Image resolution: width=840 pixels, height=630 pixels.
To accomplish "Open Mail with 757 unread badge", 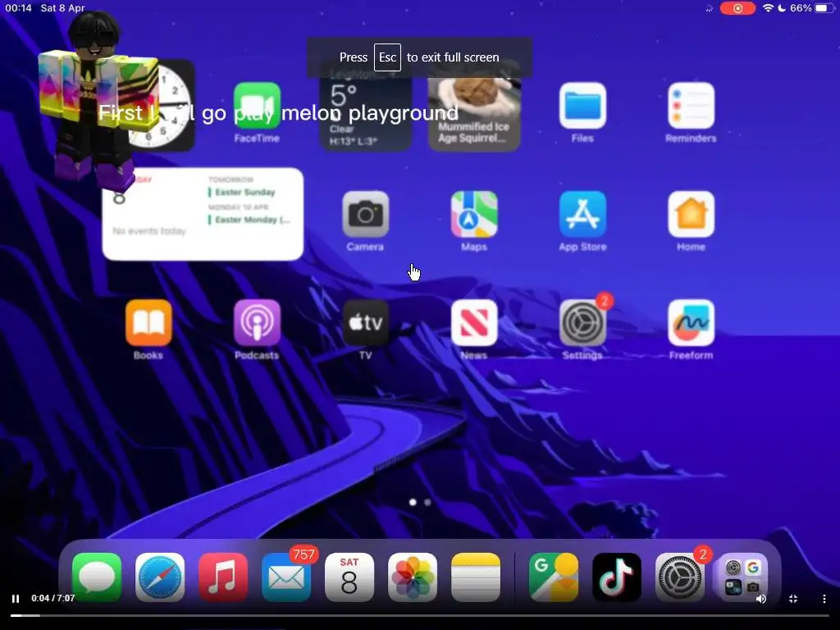I will click(286, 577).
